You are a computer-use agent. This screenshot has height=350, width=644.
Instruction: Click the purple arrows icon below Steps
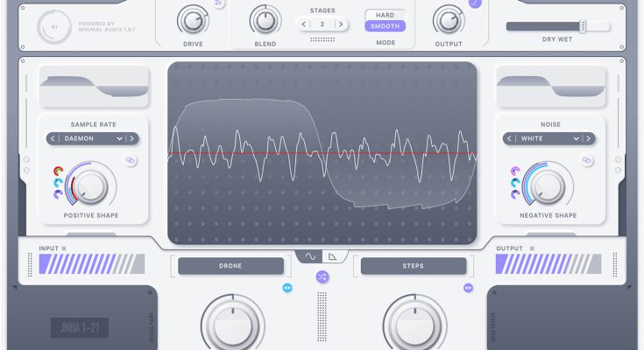pyautogui.click(x=468, y=288)
